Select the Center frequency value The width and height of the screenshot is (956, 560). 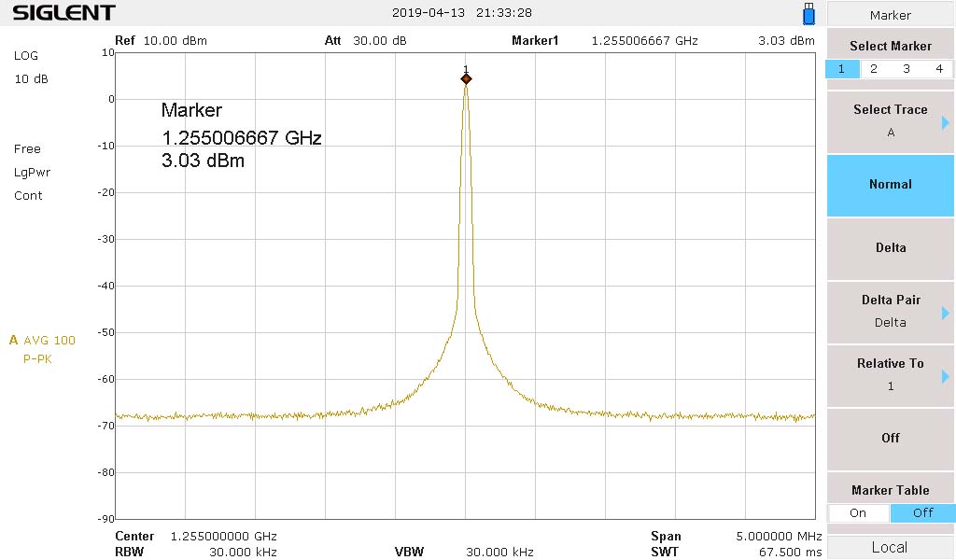click(x=223, y=537)
